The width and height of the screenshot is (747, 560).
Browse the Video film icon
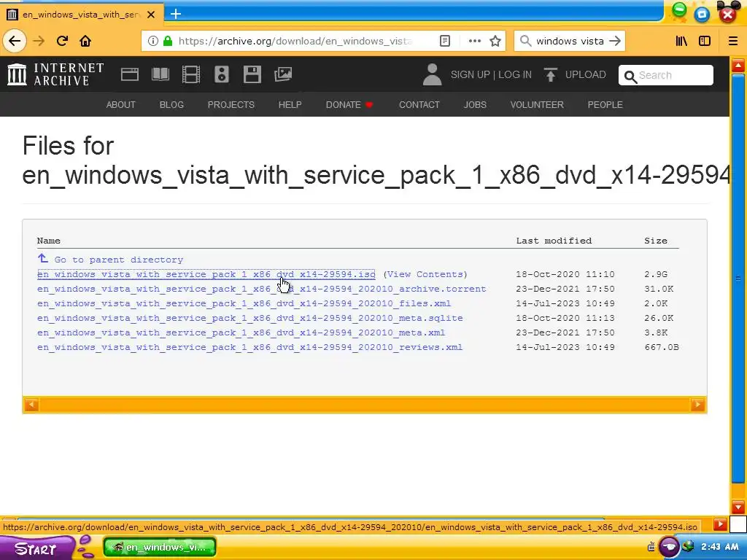(x=191, y=74)
